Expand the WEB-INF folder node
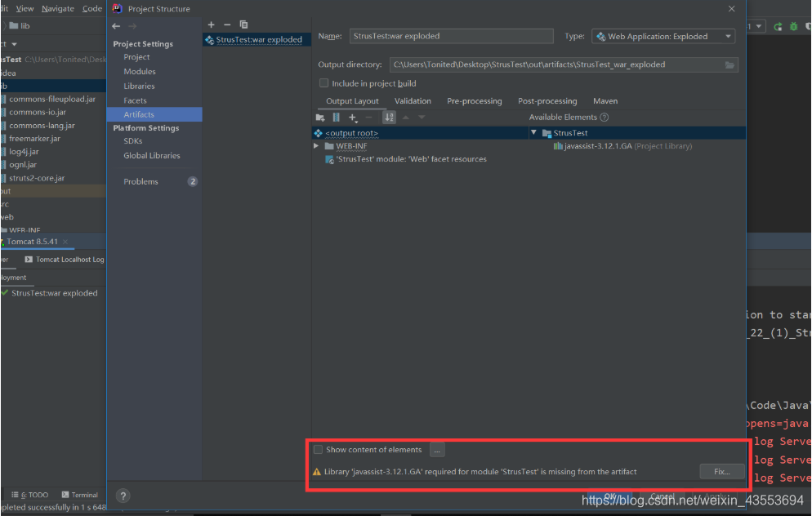 click(316, 146)
